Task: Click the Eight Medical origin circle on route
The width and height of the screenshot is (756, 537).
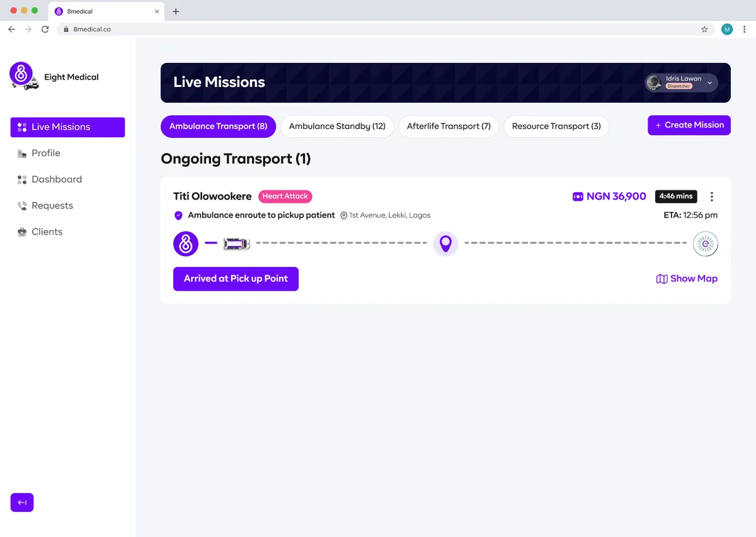Action: (186, 244)
